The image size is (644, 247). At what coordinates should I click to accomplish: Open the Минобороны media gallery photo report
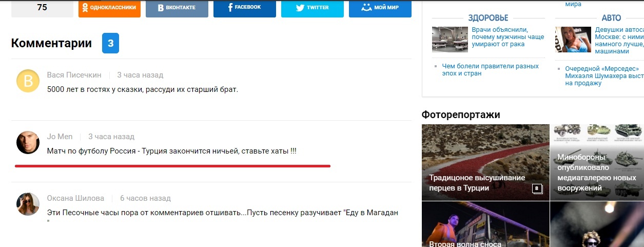pos(597,162)
